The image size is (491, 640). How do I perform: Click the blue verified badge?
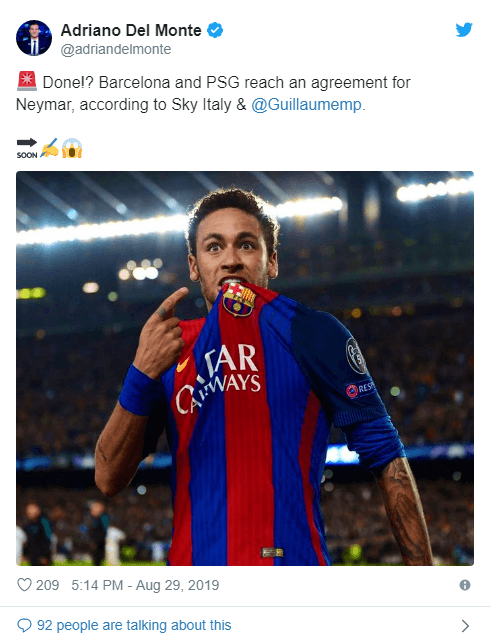(x=215, y=31)
